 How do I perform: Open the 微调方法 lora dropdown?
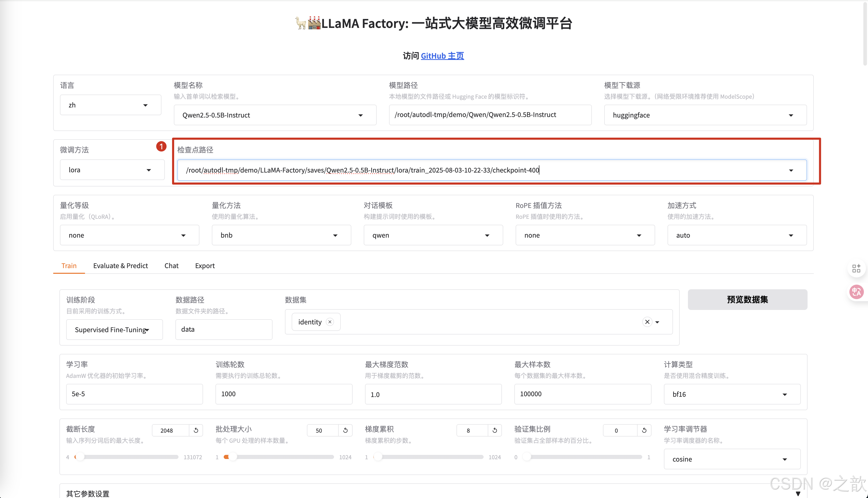pos(112,170)
